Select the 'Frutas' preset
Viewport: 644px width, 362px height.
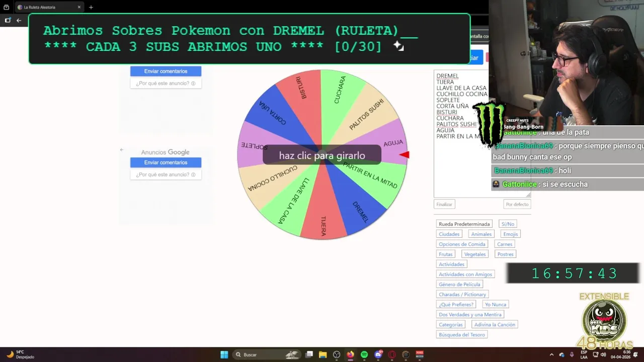[x=446, y=254]
